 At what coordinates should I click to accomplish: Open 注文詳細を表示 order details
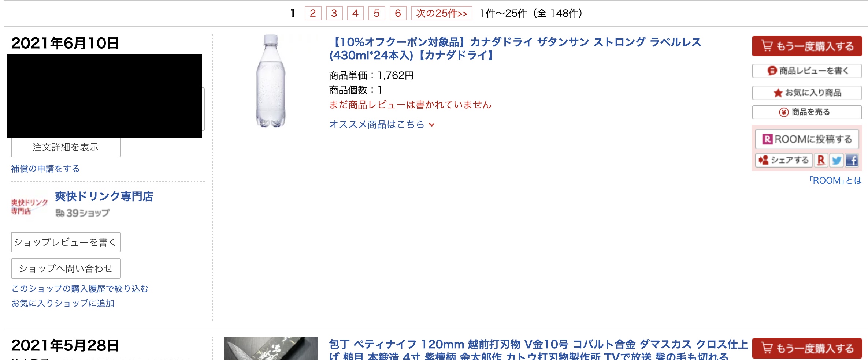click(66, 147)
